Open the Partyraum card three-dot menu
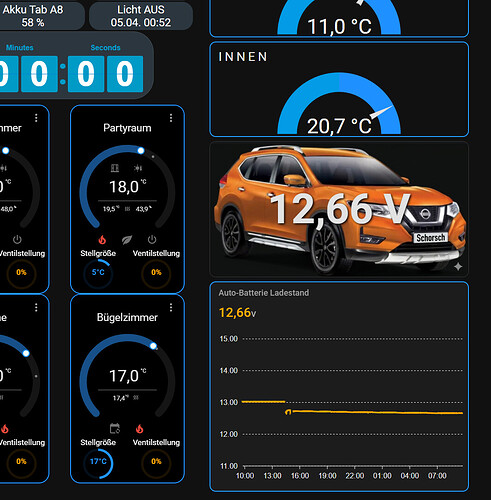491x500 pixels. 171,118
